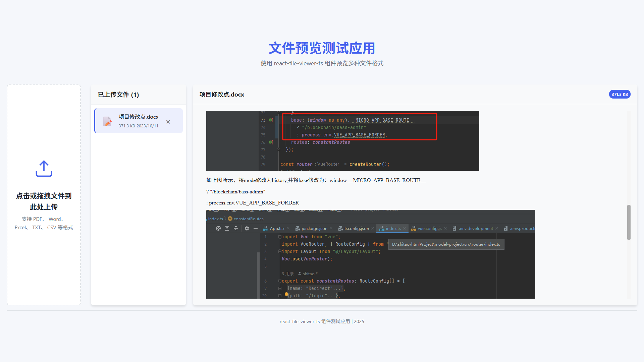Switch to the App.tsx editor tab
This screenshot has height=362, width=644.
point(277,228)
